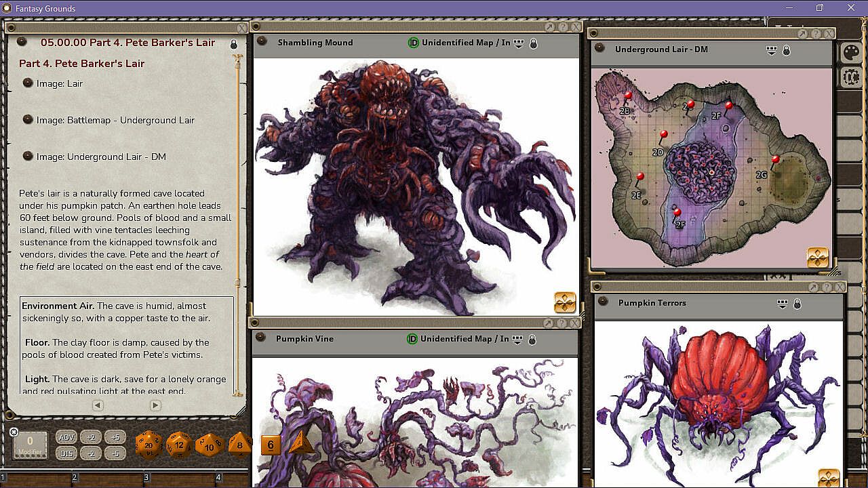868x488 pixels.
Task: Click the story text scrollbar
Action: [x=237, y=226]
